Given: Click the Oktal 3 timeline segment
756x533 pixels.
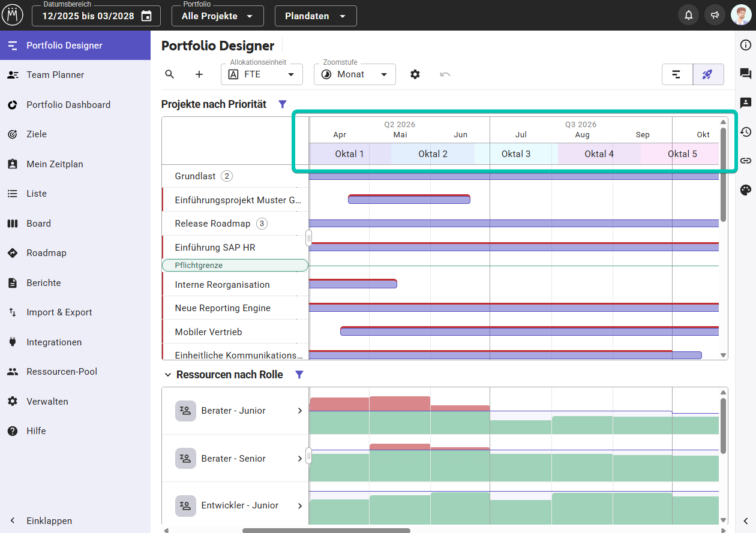Looking at the screenshot, I should click(516, 154).
